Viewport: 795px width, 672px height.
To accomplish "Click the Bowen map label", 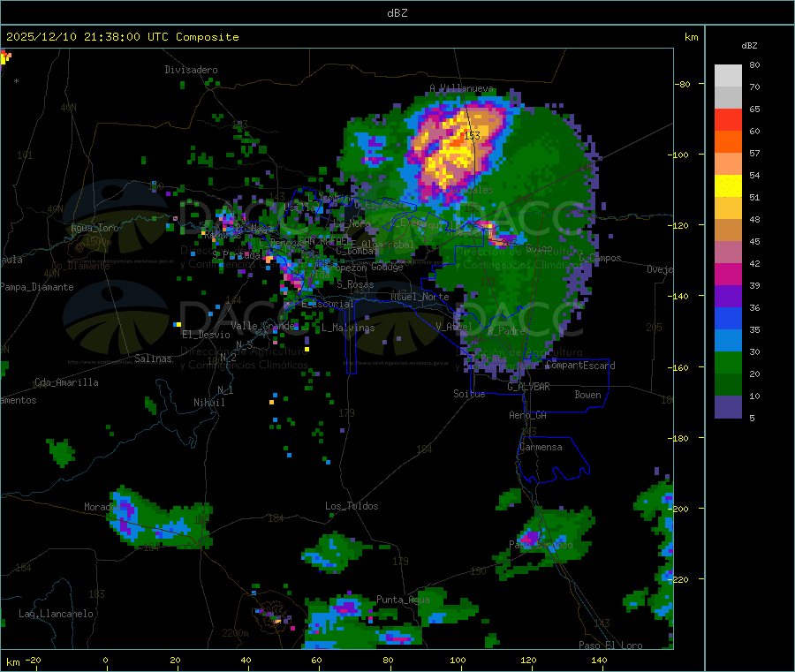I will tap(587, 395).
